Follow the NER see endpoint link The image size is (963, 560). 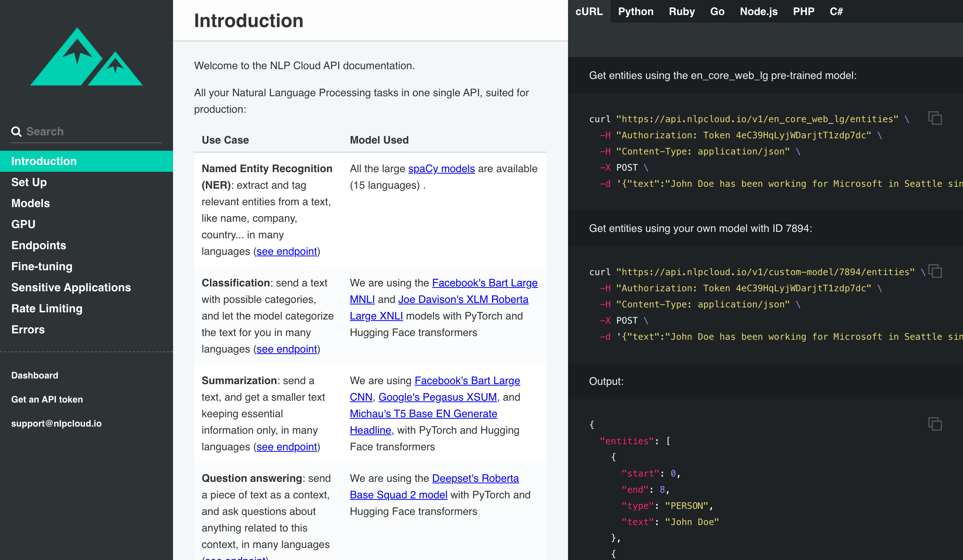287,251
